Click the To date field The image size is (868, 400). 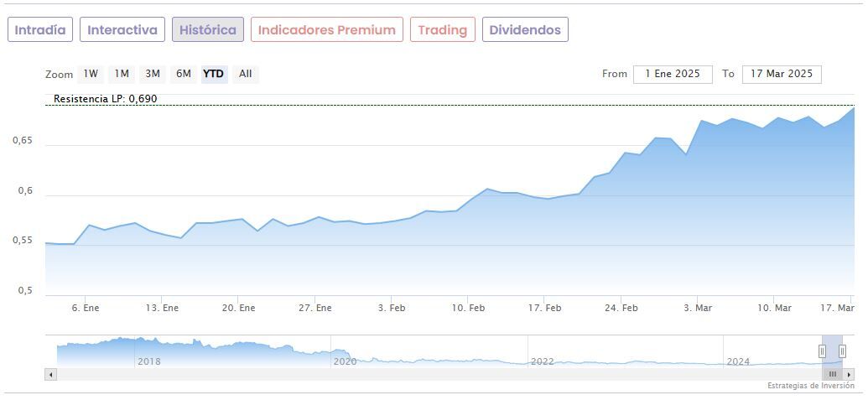click(x=782, y=74)
